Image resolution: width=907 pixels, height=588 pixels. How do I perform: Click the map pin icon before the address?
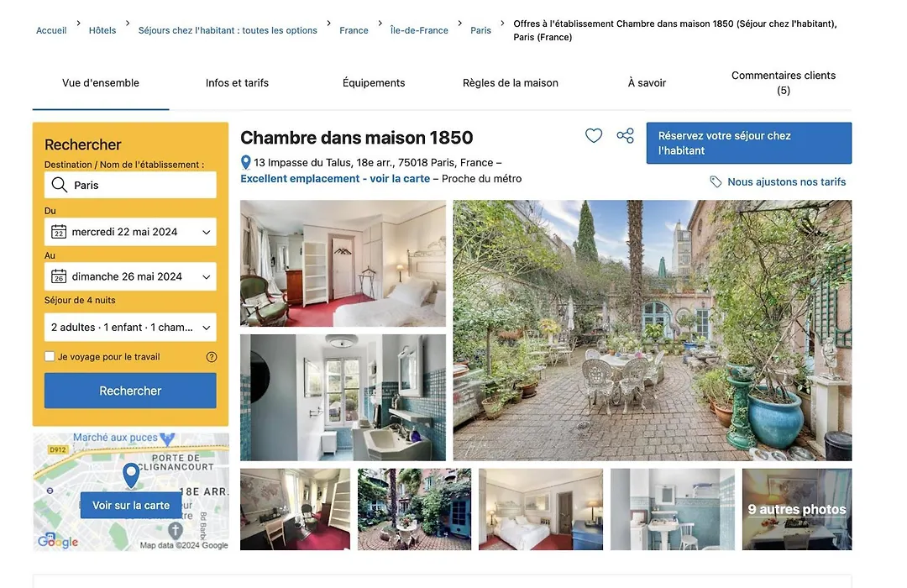[x=246, y=163]
